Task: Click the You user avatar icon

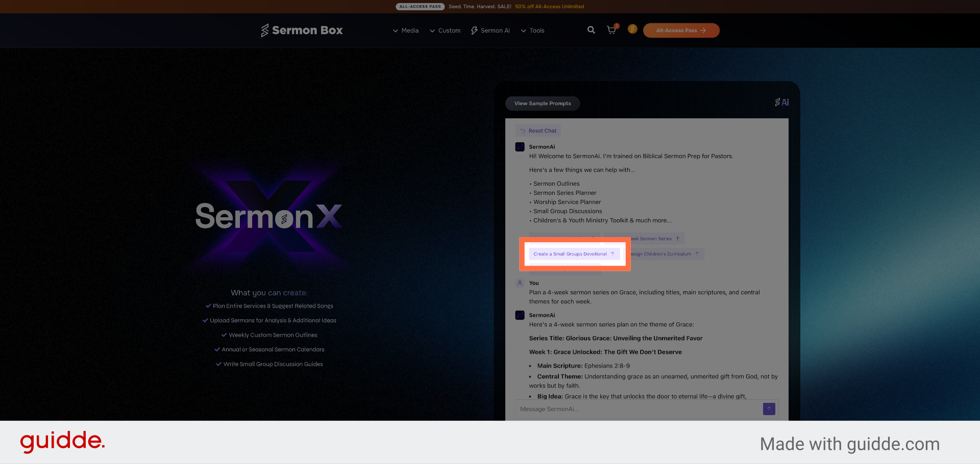Action: (x=520, y=283)
